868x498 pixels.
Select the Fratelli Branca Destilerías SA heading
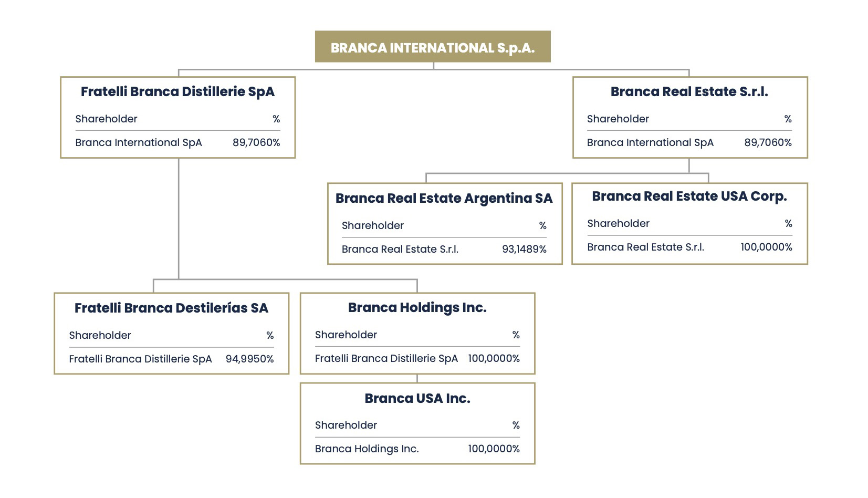coord(171,308)
